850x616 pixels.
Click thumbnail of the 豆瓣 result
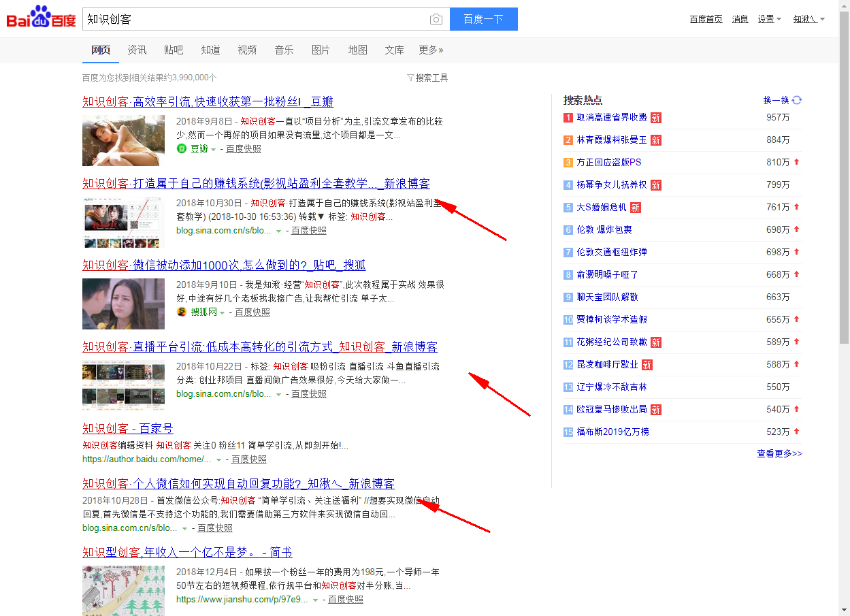pyautogui.click(x=123, y=140)
